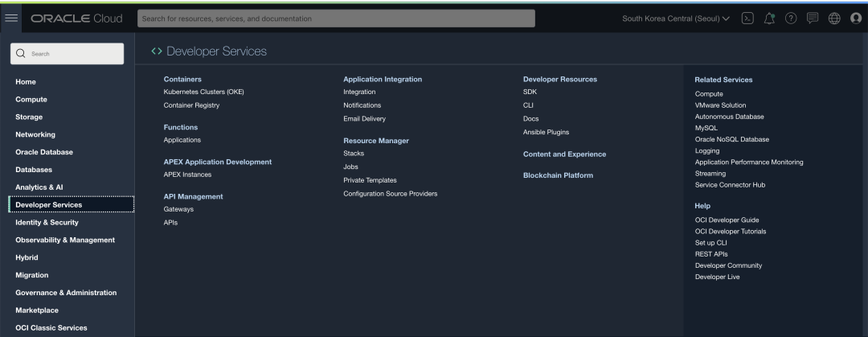Open the SDK developer resource
The width and height of the screenshot is (868, 337).
[x=530, y=92]
